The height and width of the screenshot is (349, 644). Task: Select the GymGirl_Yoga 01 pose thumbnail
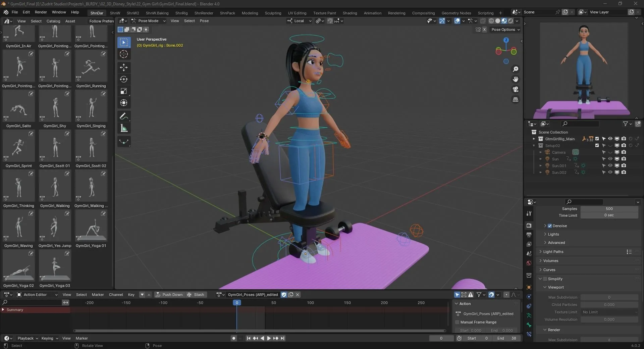pos(91,226)
